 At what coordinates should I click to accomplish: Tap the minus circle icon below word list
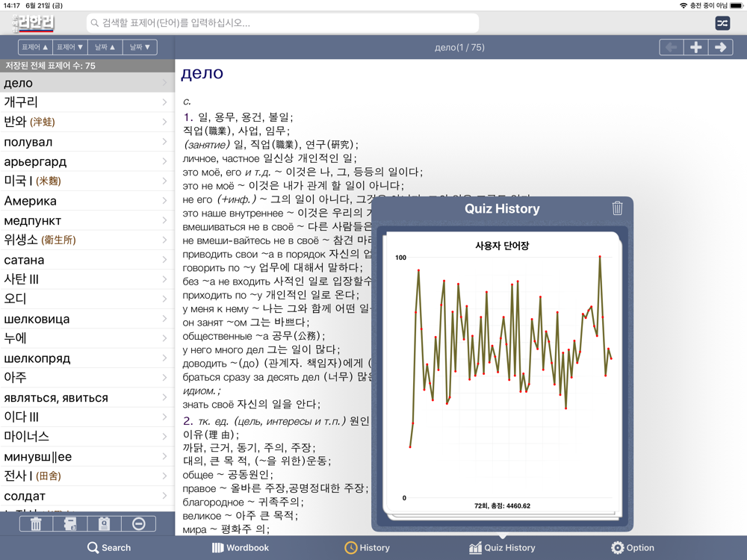click(x=139, y=523)
